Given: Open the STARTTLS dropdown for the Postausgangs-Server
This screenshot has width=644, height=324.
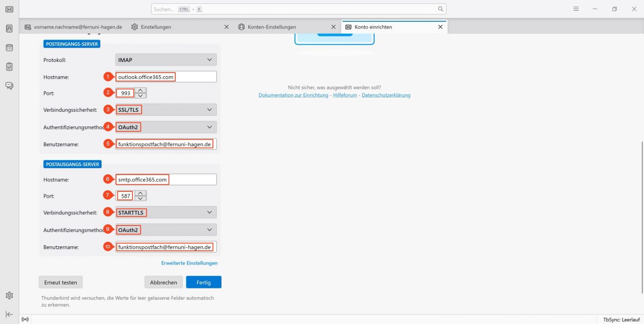Looking at the screenshot, I should point(166,212).
